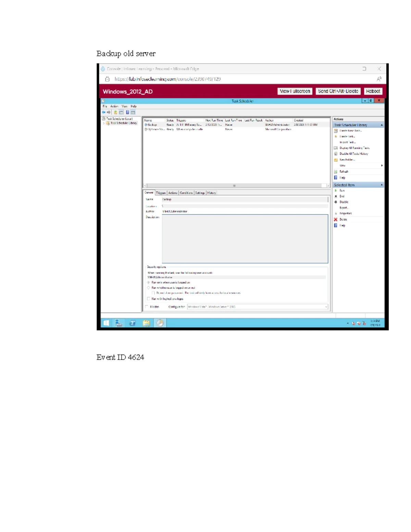Screen dimensions: 411x532
Task: Tick the Hidden checkbox
Action: click(x=147, y=307)
